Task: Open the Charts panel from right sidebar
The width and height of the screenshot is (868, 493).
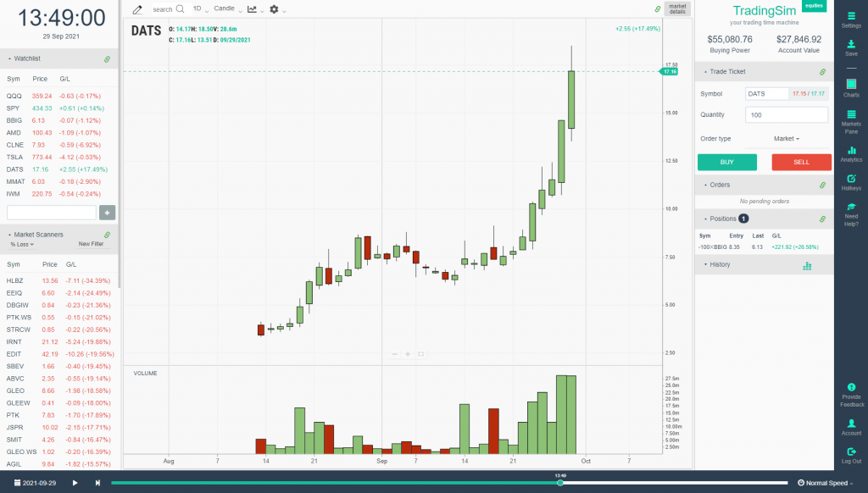Action: click(x=851, y=82)
